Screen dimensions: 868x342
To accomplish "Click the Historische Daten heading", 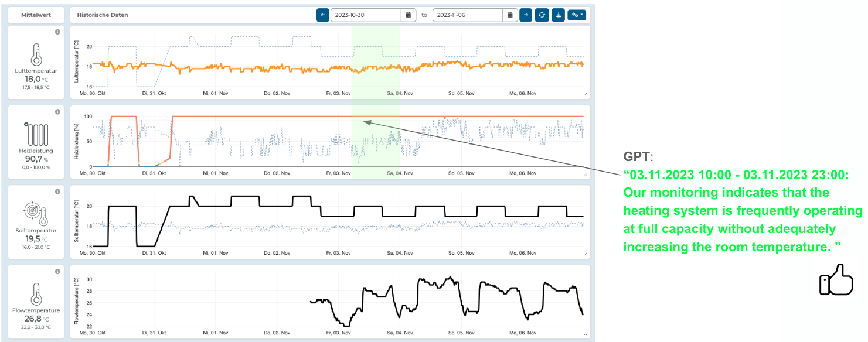I will tap(103, 15).
